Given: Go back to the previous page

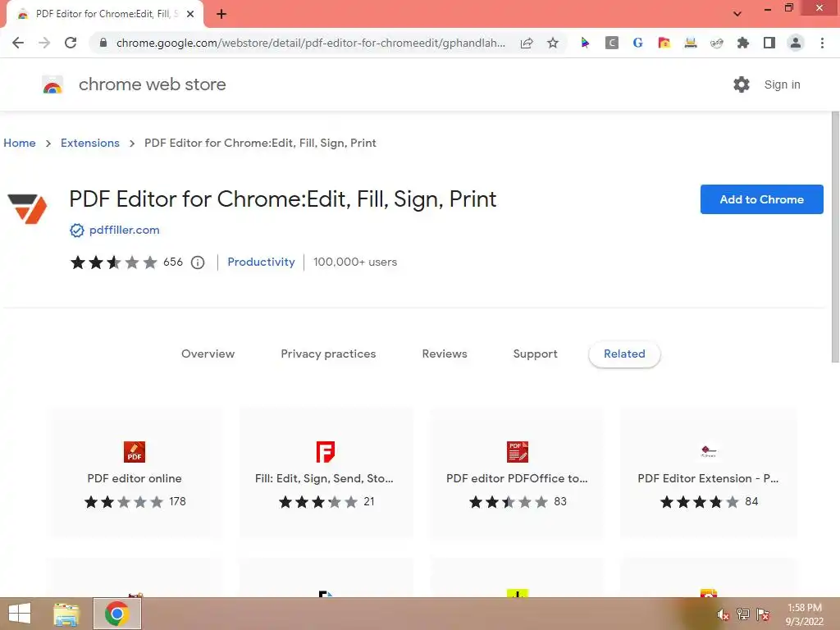Looking at the screenshot, I should [x=18, y=43].
